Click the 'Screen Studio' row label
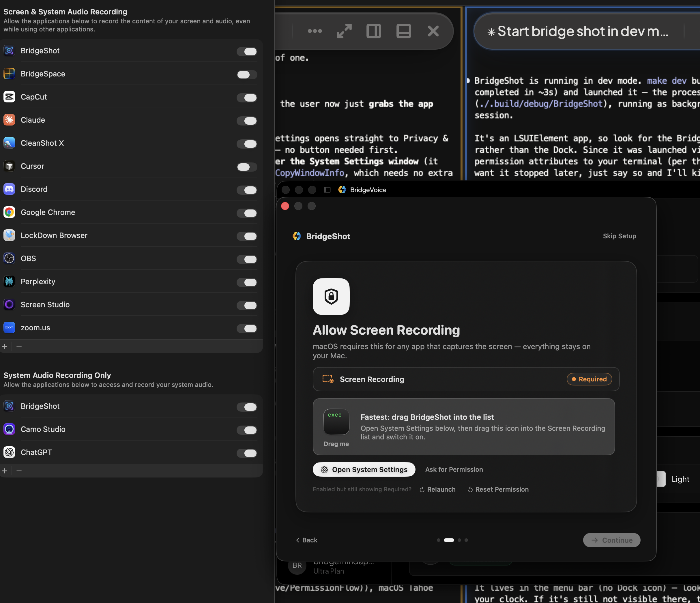 tap(45, 305)
